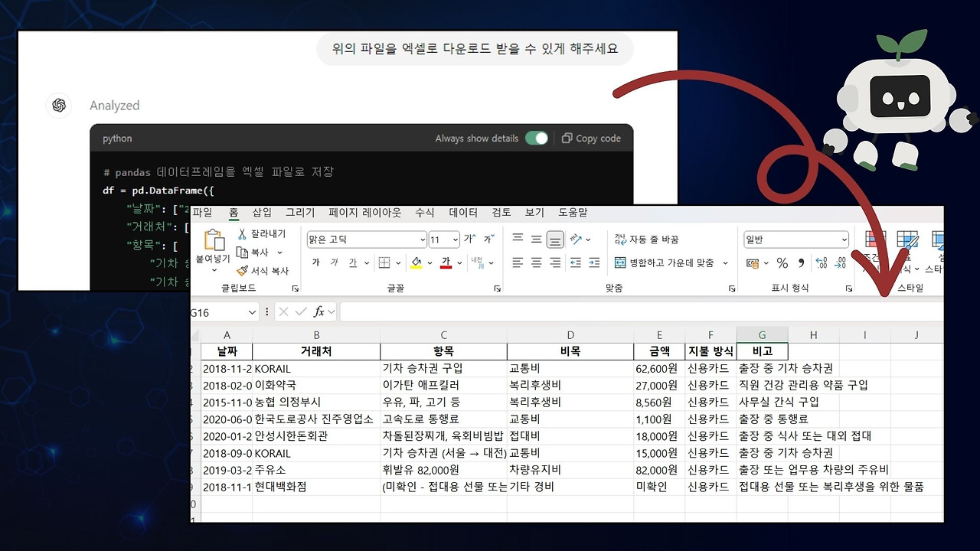This screenshot has width=980, height=551.
Task: Switch to the 삽입 (Insert) ribbon tab
Action: (x=262, y=213)
